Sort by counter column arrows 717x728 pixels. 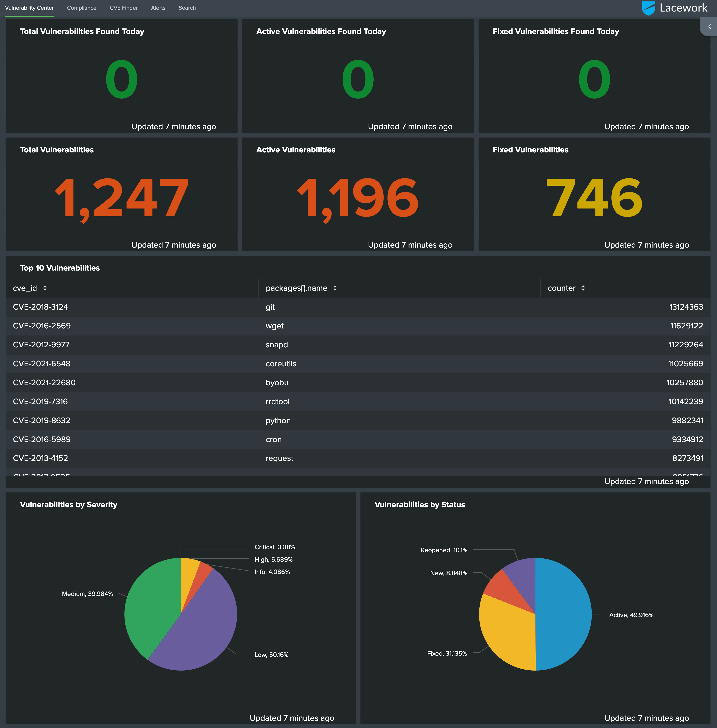coord(583,288)
